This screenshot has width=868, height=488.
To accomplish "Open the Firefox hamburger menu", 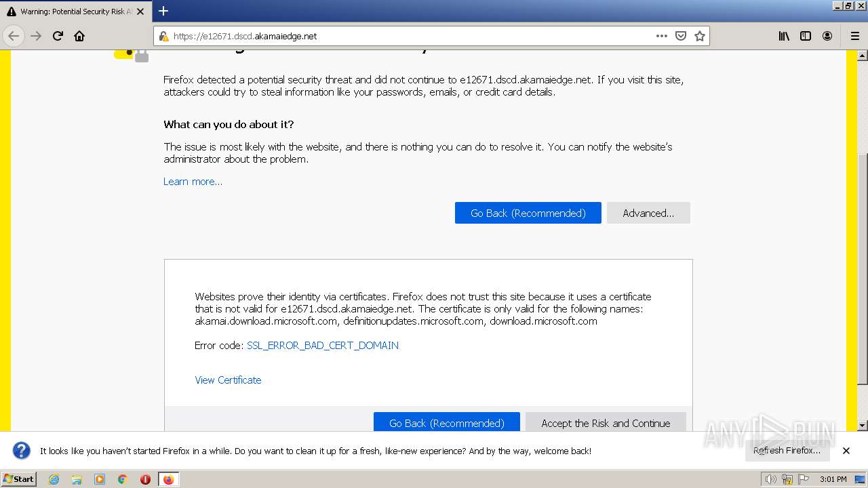I will (x=854, y=36).
